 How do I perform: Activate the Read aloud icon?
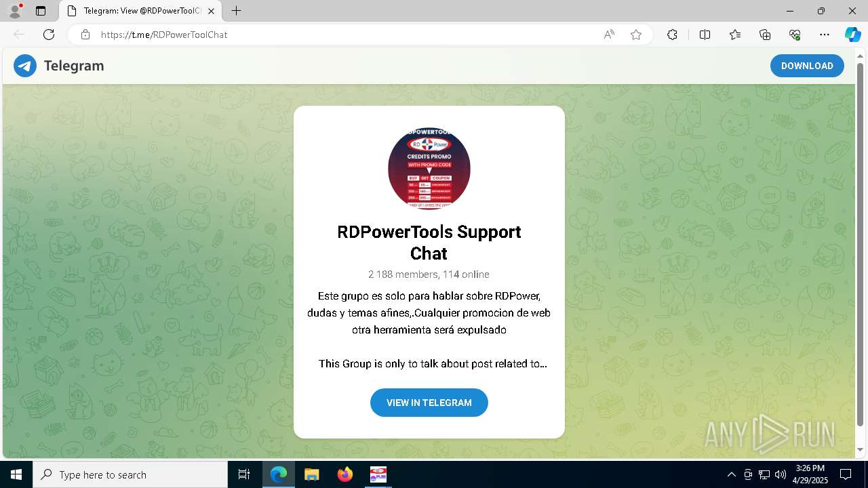click(609, 35)
